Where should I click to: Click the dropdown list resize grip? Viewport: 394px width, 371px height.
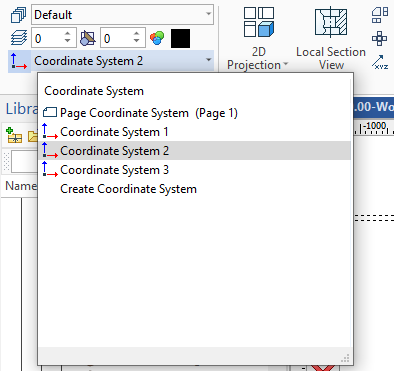tap(345, 358)
